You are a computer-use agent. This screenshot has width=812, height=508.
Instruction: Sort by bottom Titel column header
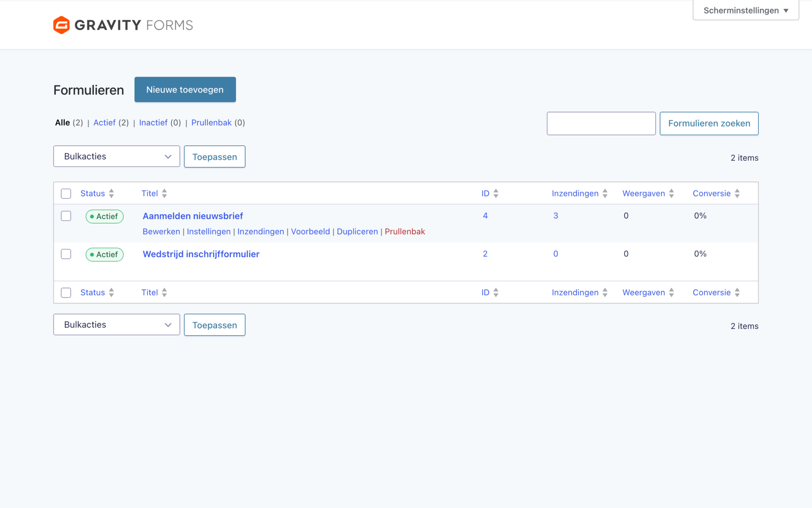(149, 292)
